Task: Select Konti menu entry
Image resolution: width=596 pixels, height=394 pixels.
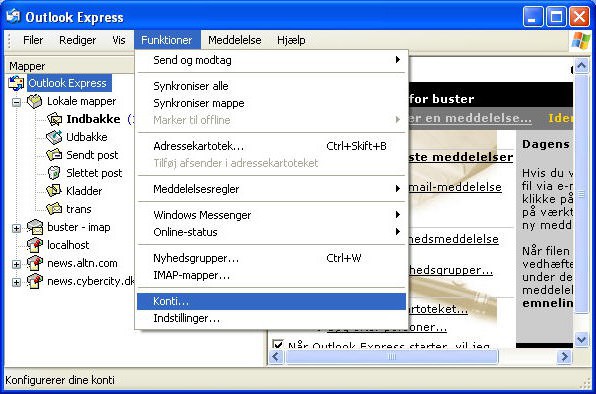Action: click(271, 301)
